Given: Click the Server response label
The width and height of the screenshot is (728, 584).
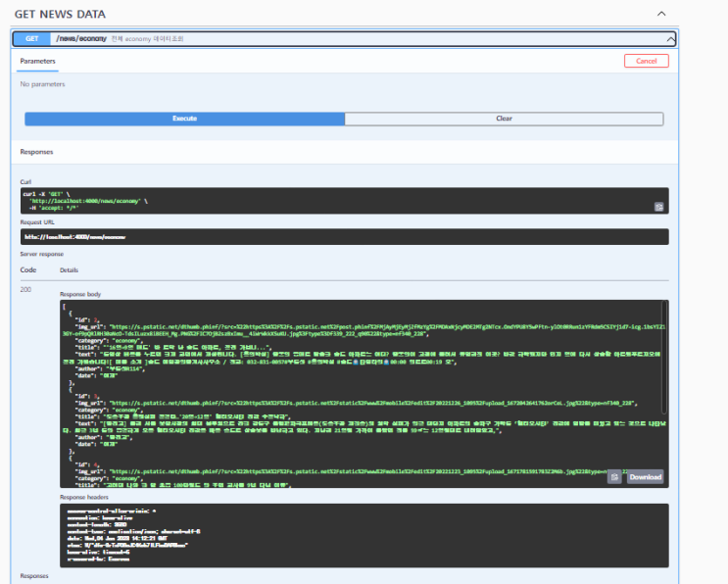Looking at the screenshot, I should tap(42, 254).
